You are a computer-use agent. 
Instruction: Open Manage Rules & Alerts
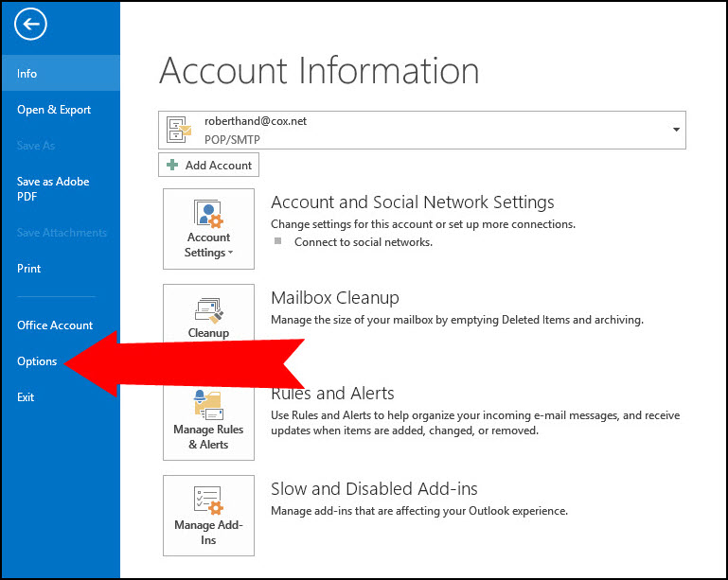pos(208,423)
